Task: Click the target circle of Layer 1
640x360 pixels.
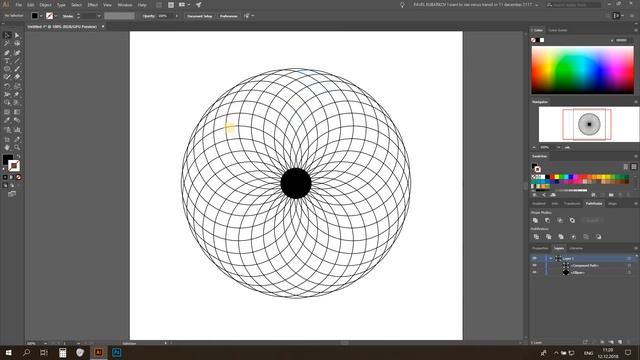Action: click(x=629, y=258)
